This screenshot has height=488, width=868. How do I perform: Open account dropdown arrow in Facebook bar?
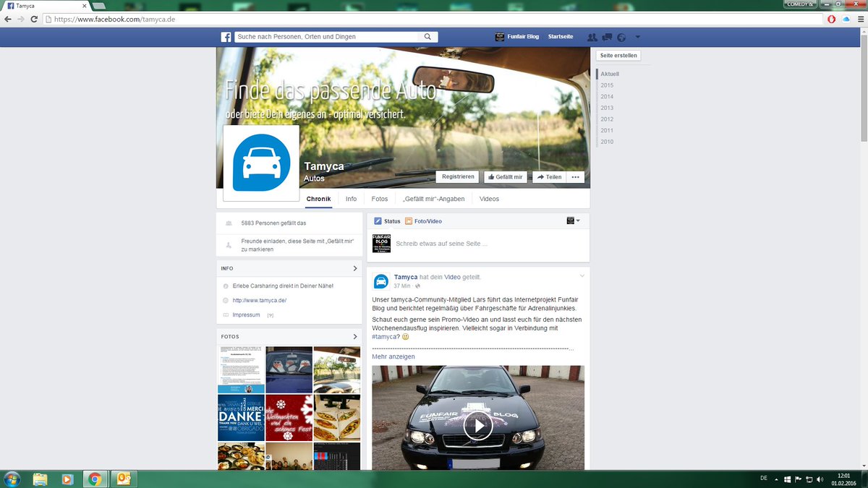click(637, 37)
